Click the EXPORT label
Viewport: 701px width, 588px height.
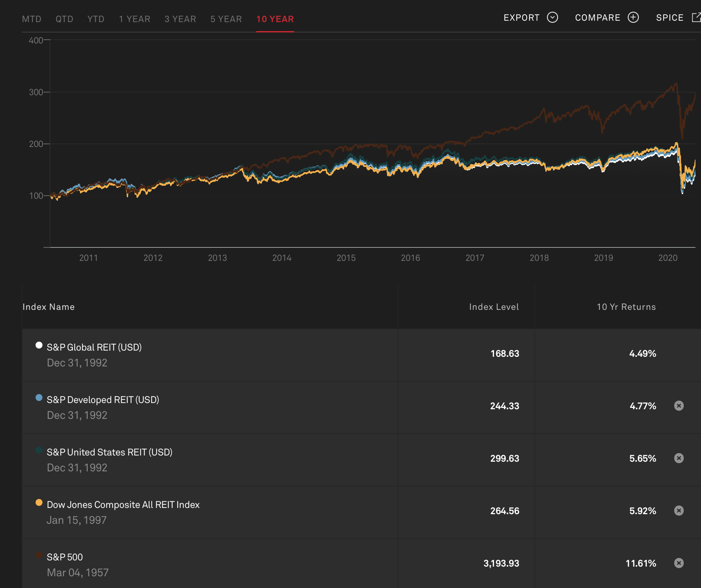(x=521, y=18)
